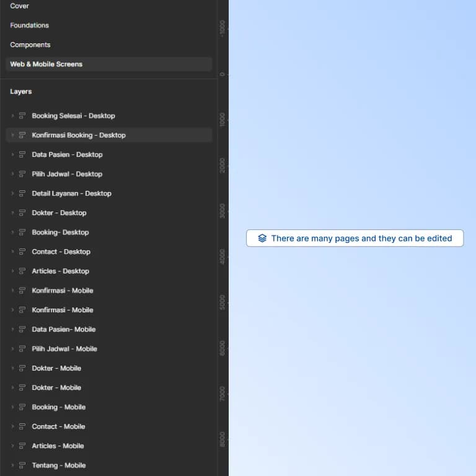Select the 'Pilih Jadwal - Desktop' layer name

pyautogui.click(x=67, y=174)
